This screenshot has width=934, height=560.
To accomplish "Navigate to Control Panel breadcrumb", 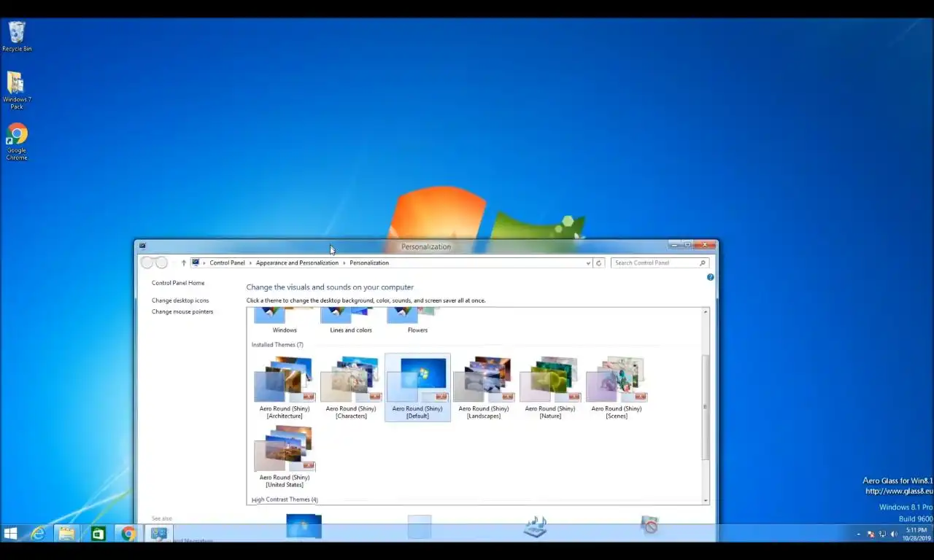I will tap(227, 262).
